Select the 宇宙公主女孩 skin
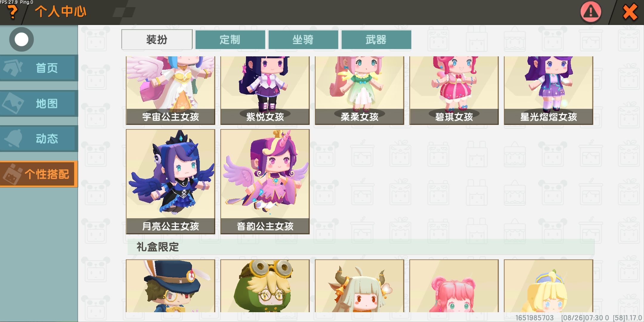 pyautogui.click(x=170, y=90)
